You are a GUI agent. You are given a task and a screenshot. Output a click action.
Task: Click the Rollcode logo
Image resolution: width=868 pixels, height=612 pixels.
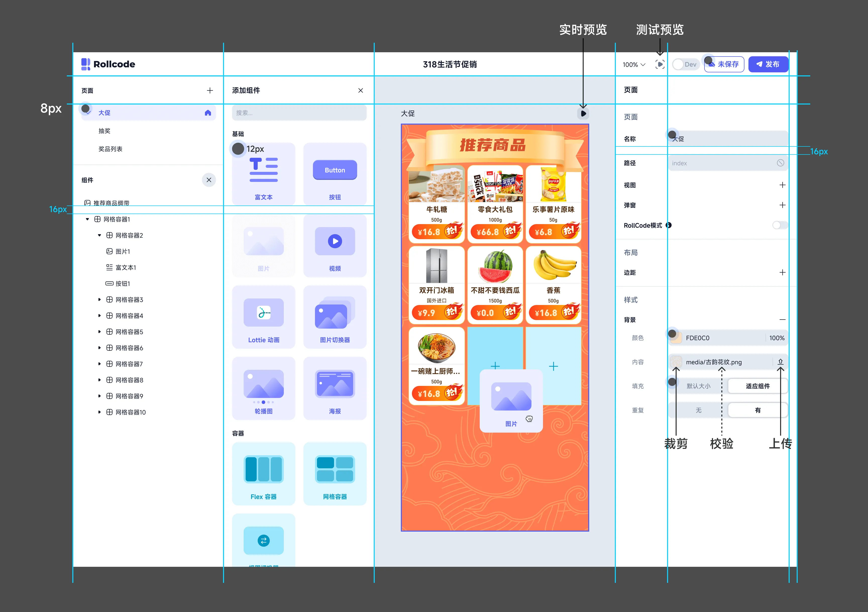coord(108,64)
